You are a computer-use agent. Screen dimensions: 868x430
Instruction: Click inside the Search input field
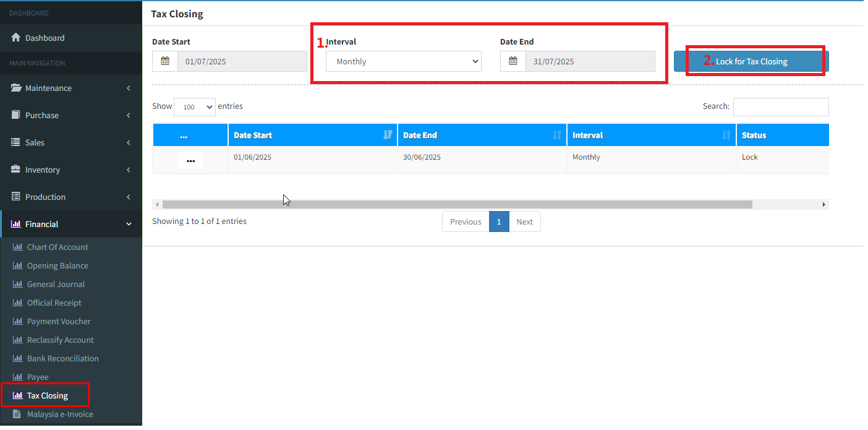coord(780,107)
